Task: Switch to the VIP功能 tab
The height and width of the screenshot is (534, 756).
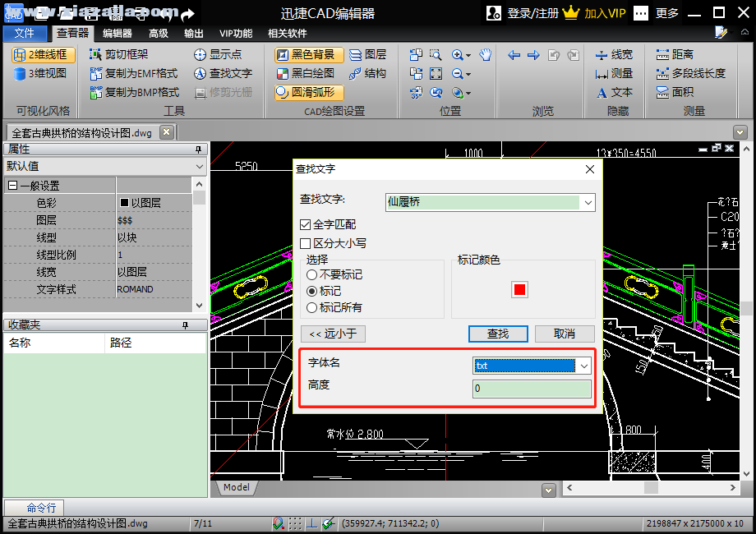Action: (x=236, y=33)
